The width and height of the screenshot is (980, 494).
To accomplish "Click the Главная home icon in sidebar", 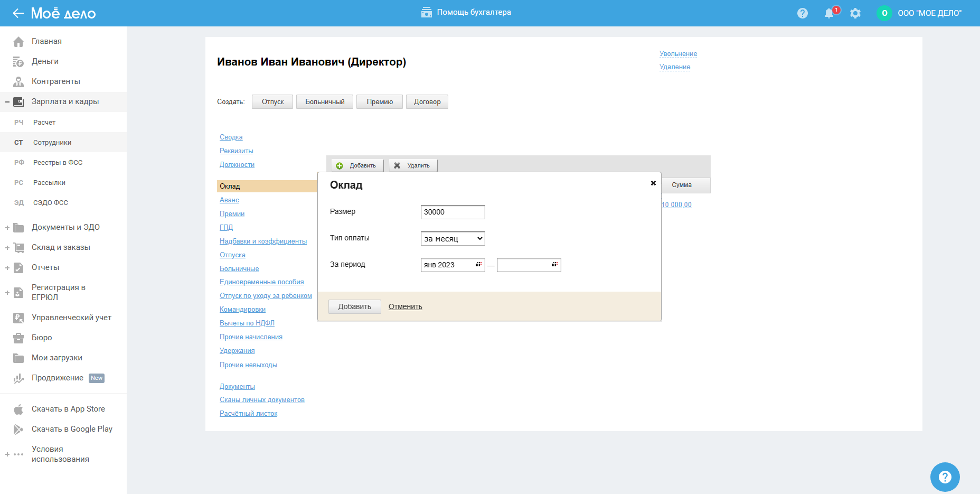I will click(18, 42).
